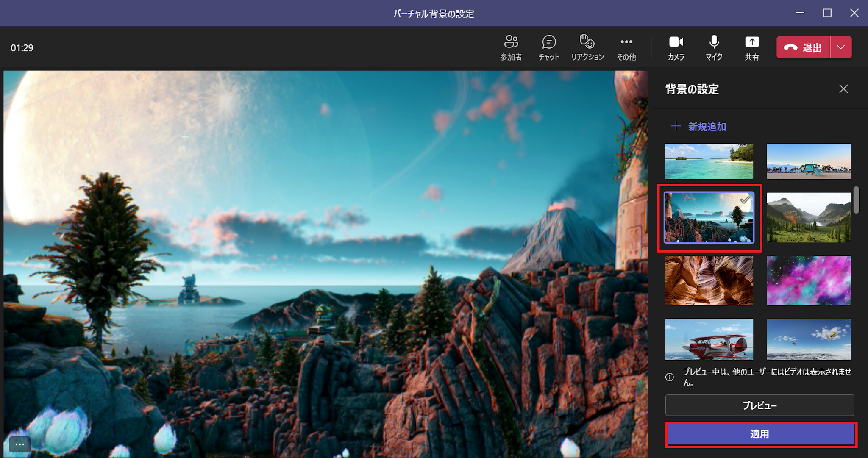Open the 参加者 participants panel

tap(511, 47)
